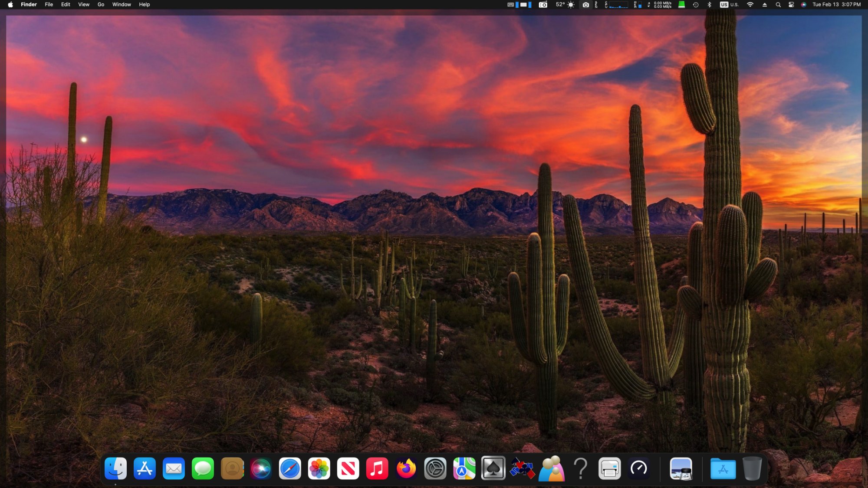This screenshot has width=868, height=488.
Task: Toggle the Bluetooth menu bar icon
Action: point(710,5)
